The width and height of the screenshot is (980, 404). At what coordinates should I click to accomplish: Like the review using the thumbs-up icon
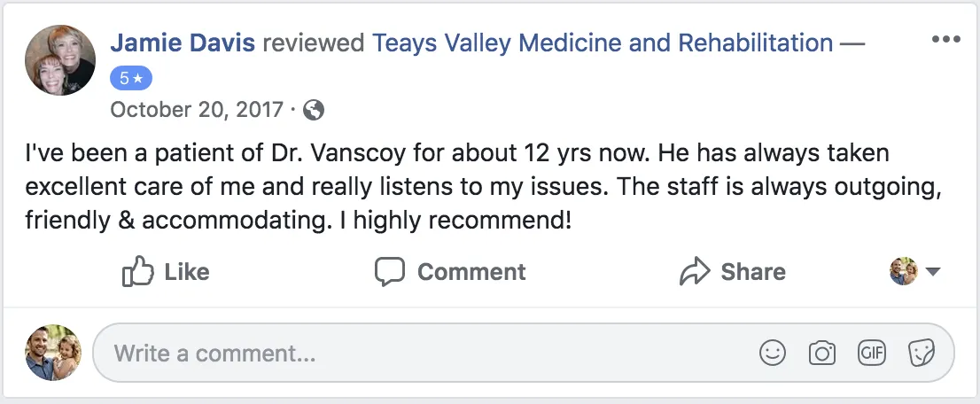tap(137, 271)
